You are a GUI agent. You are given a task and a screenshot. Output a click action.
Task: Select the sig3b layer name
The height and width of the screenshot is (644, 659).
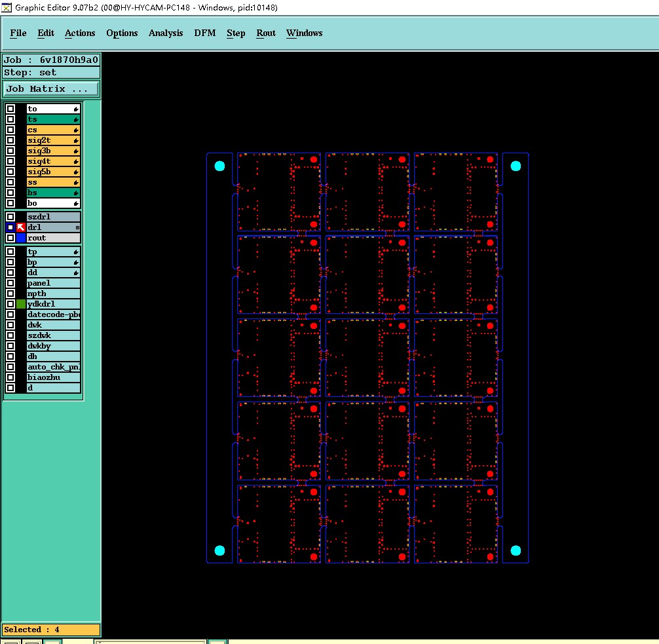[x=53, y=151]
